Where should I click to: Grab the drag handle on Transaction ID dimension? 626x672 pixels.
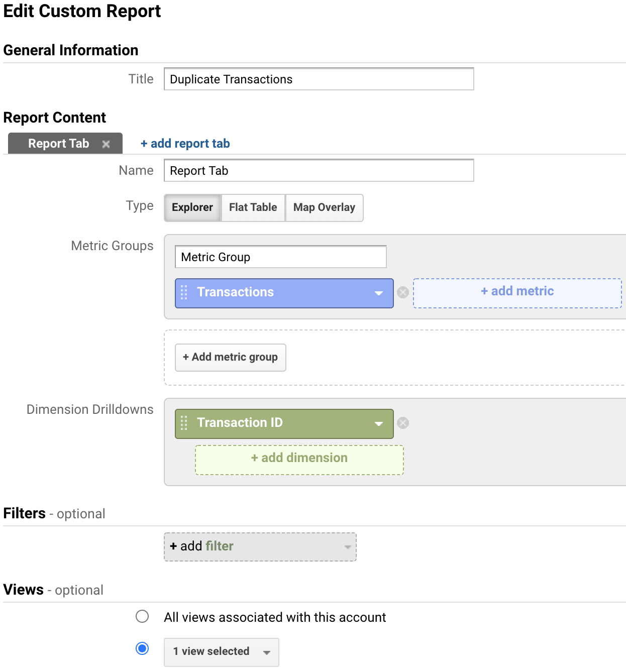point(184,423)
